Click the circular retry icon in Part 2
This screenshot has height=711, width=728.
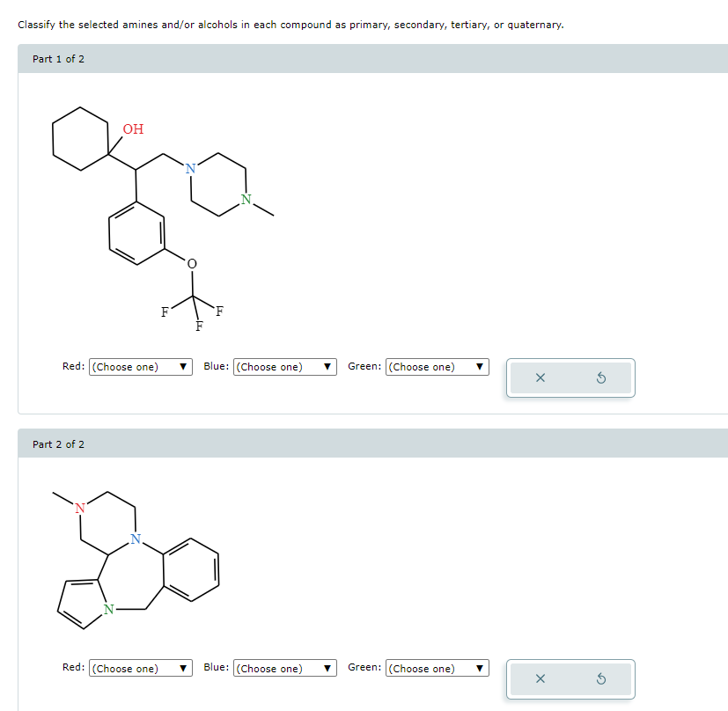602,678
